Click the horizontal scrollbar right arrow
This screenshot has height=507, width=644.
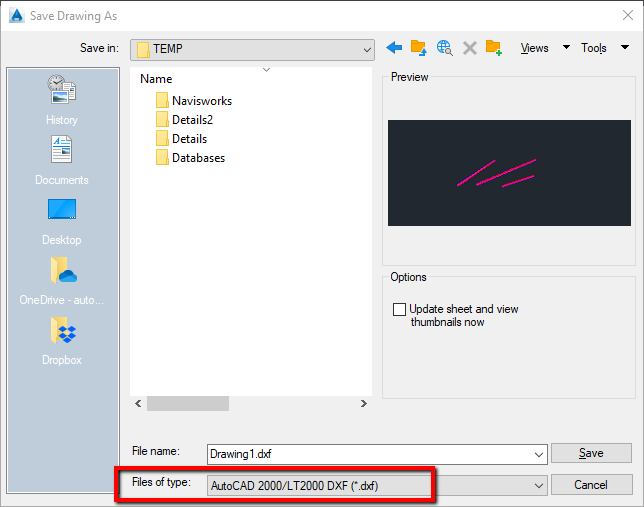(363, 403)
